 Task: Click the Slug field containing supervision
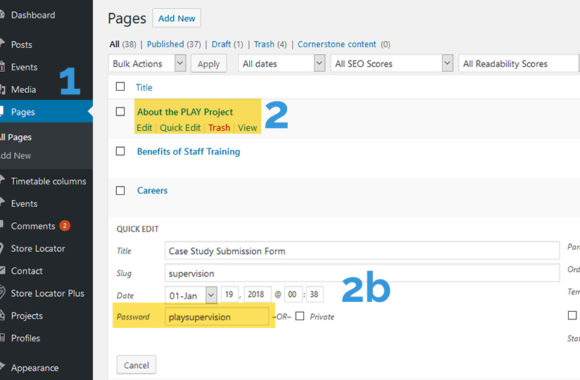coord(362,273)
